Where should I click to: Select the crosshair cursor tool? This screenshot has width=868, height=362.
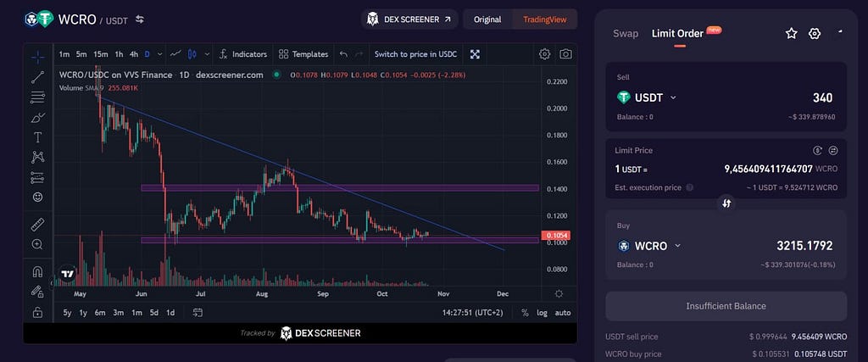[x=37, y=57]
